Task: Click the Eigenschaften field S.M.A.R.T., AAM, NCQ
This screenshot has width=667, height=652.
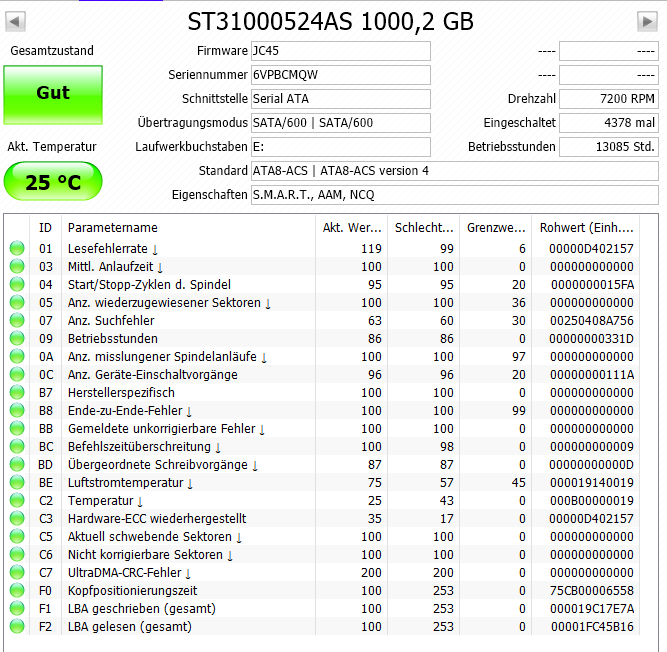Action: coord(455,195)
